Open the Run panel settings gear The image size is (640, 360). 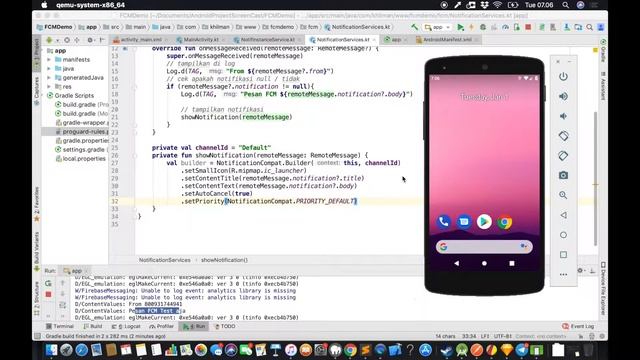coord(580,271)
